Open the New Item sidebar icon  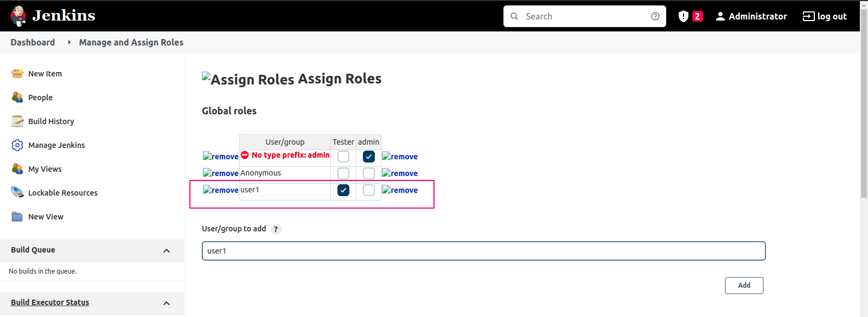click(17, 74)
